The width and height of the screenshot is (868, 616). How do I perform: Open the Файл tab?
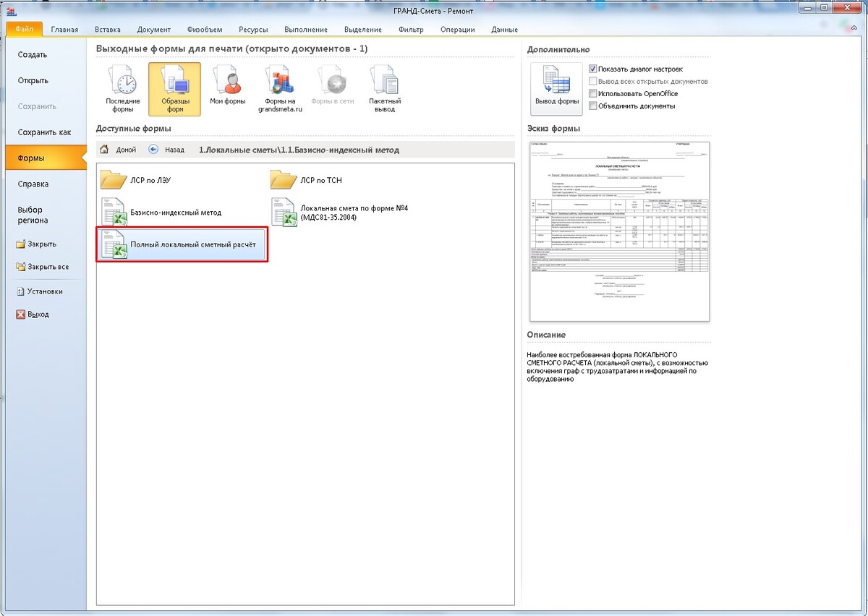(x=24, y=29)
